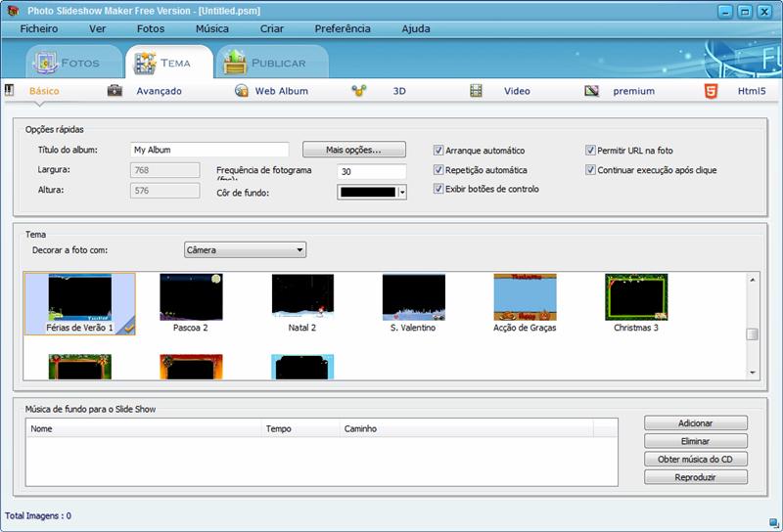
Task: Click Obter música do CD button
Action: point(696,459)
